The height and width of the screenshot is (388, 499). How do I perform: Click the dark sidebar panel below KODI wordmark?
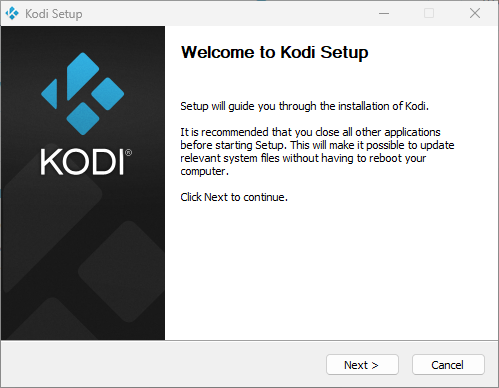83,257
